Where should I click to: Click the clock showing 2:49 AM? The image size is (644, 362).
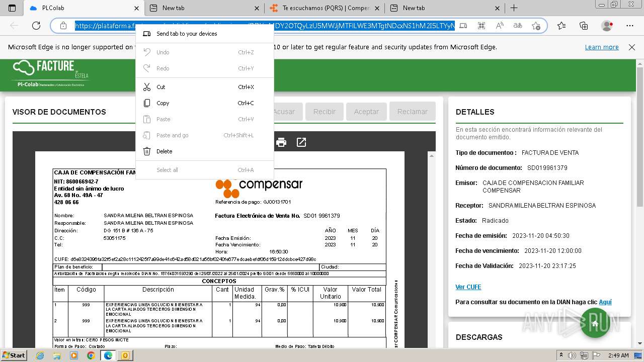pyautogui.click(x=618, y=355)
